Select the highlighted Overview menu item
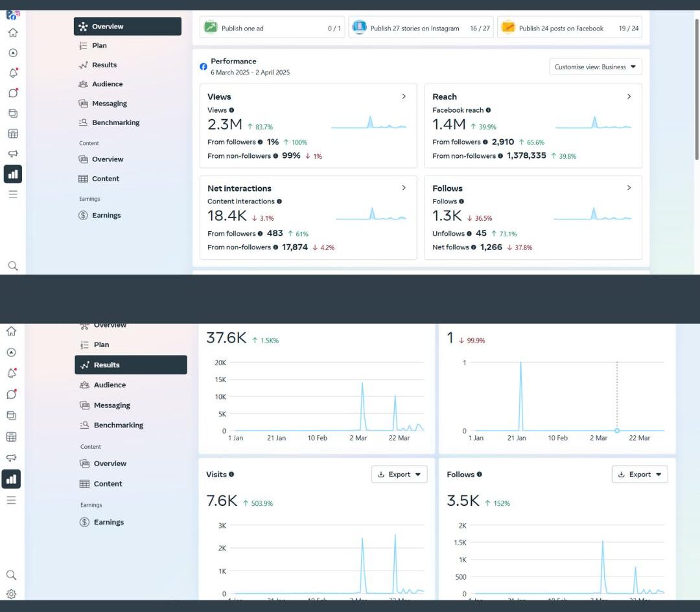Viewport: 700px width, 612px height. click(x=128, y=27)
